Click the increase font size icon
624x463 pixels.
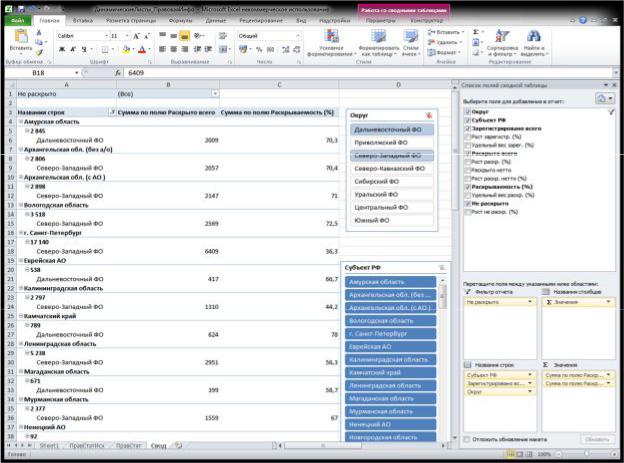click(136, 36)
